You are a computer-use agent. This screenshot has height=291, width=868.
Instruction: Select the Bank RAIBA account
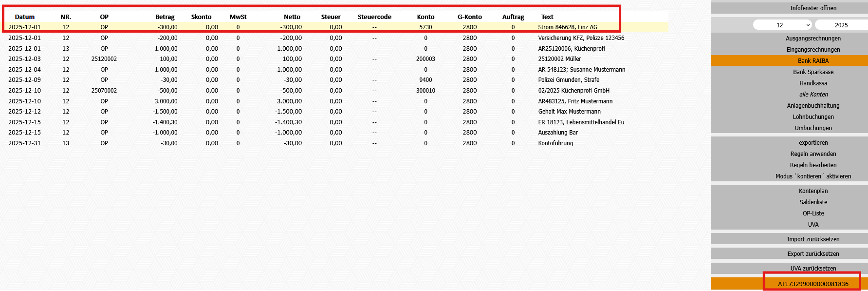coord(813,61)
